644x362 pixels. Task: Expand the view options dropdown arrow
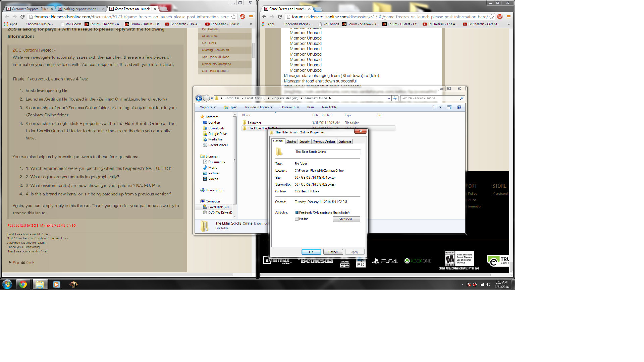coord(440,107)
